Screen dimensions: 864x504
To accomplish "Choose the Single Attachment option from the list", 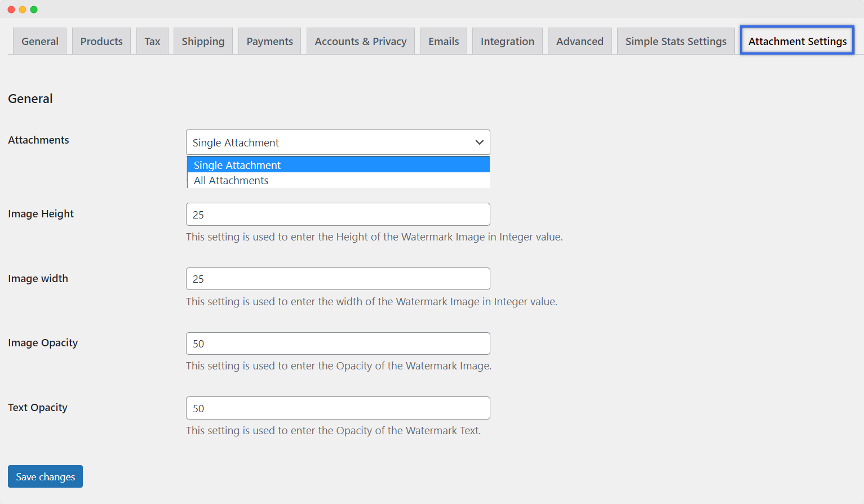I will 338,165.
